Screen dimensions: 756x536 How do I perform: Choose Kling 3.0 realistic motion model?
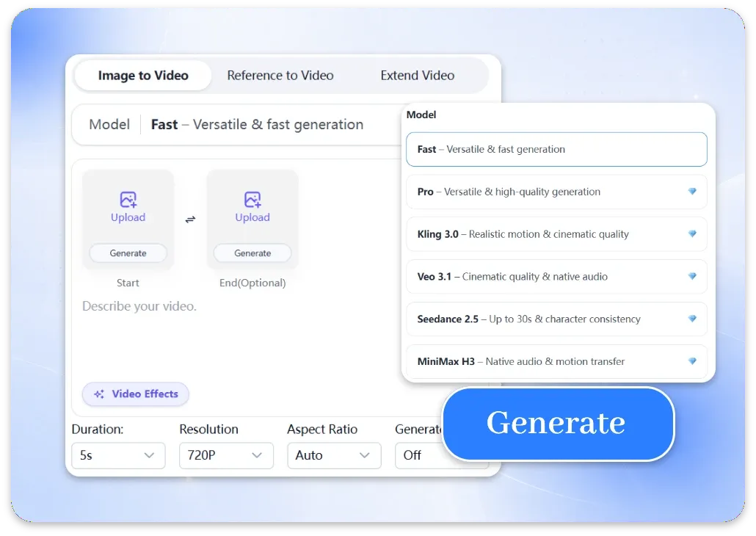pyautogui.click(x=556, y=234)
